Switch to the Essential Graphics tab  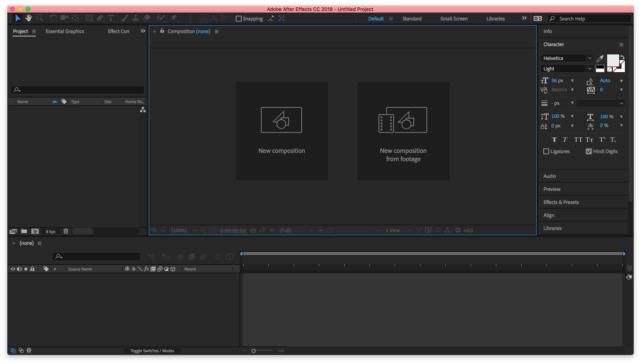click(x=65, y=31)
